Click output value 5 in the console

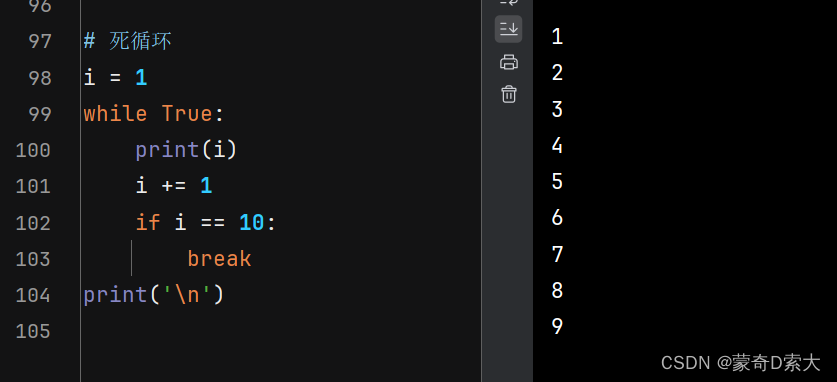coord(557,182)
